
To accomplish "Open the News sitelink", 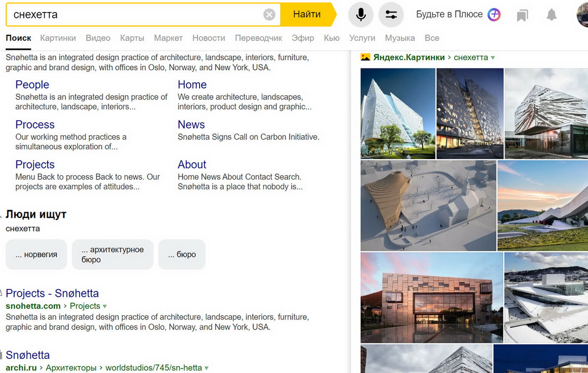I will (x=191, y=125).
